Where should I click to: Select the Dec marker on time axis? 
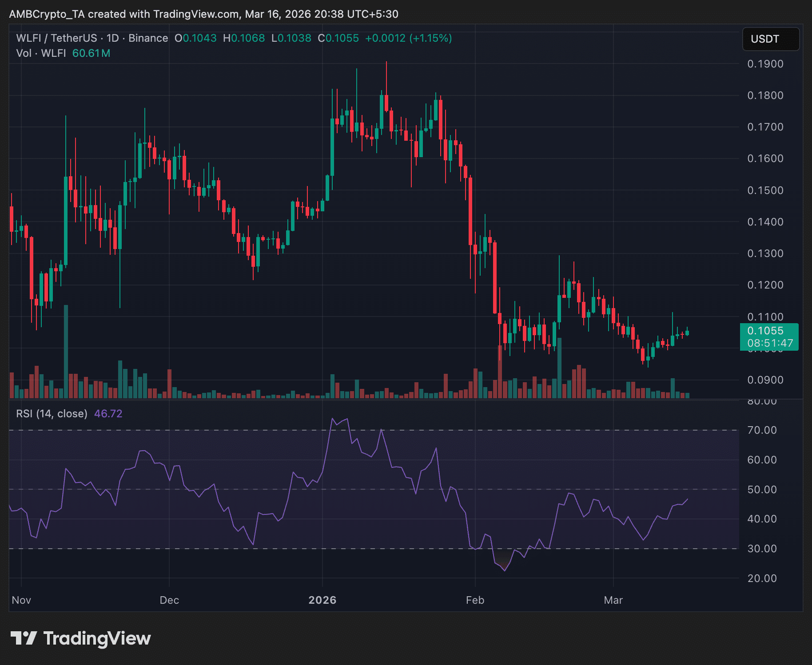169,600
